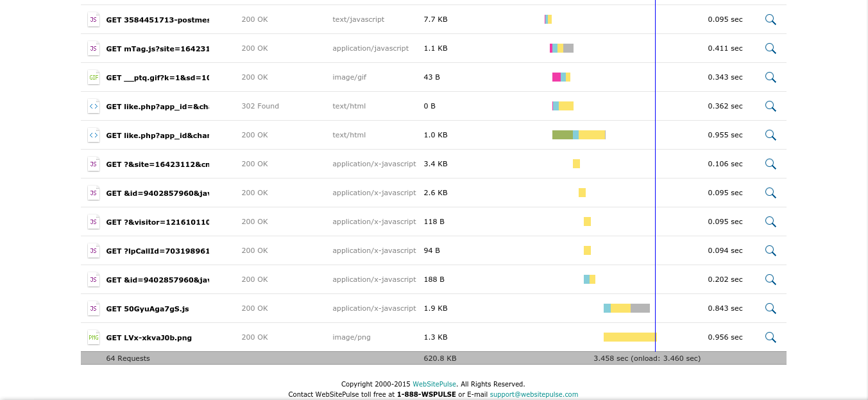868x400 pixels.
Task: Inspect the ?&visitor=1216101 request via magnifier
Action: [x=770, y=222]
